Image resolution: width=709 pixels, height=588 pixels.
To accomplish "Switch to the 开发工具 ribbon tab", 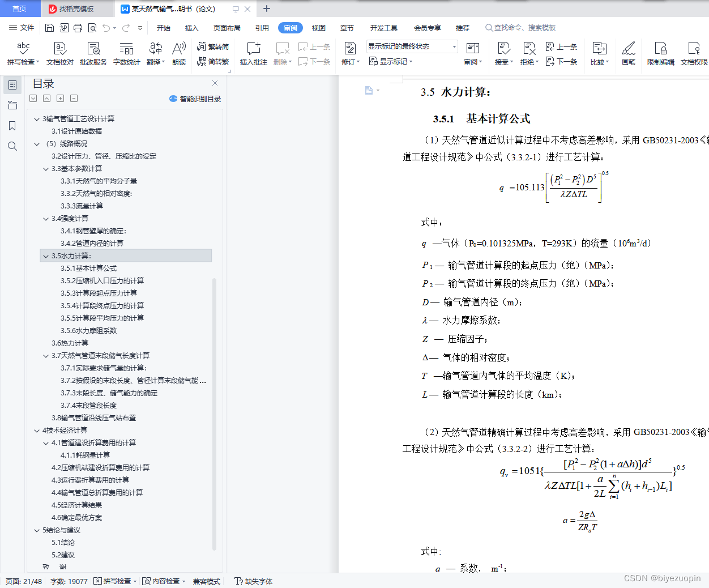I will 384,28.
